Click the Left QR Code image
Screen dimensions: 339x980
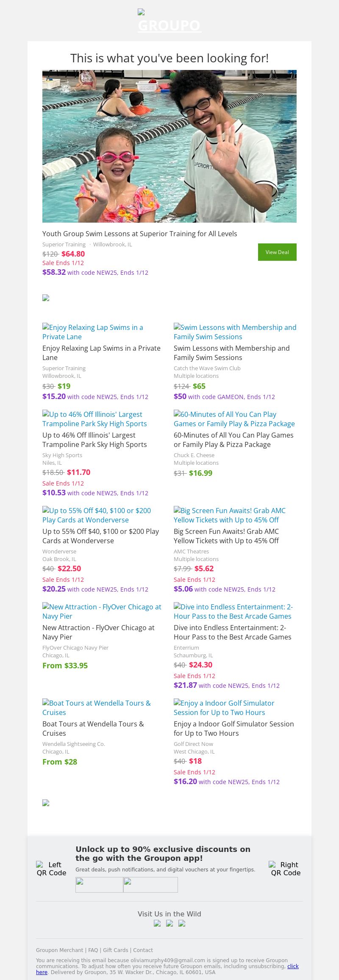click(x=52, y=868)
